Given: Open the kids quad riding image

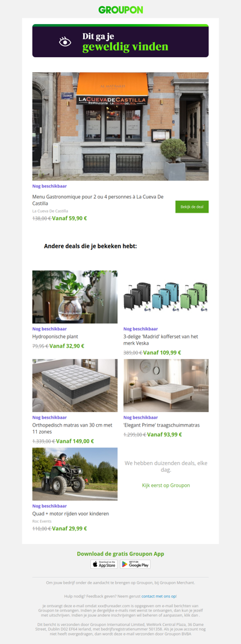Looking at the screenshot, I should [75, 474].
